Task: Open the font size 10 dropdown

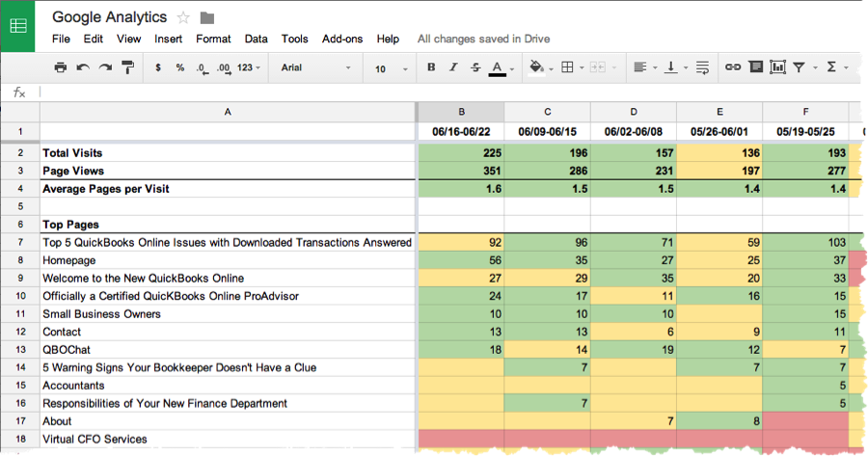Action: point(391,68)
